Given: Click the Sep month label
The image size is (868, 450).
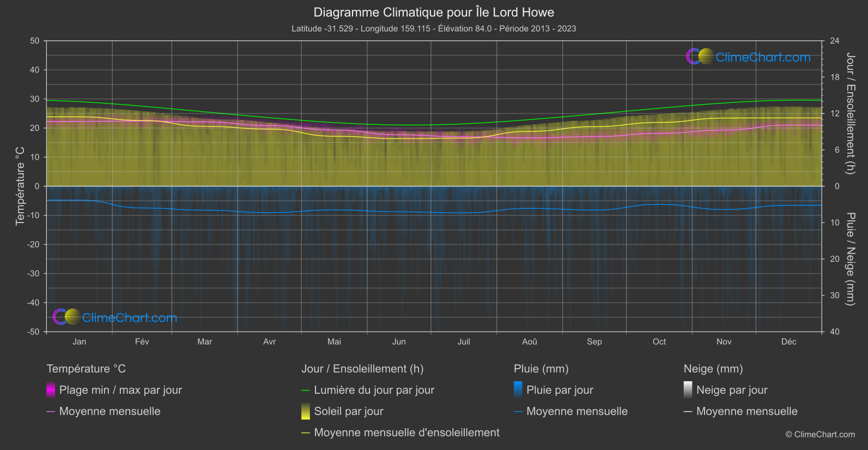Looking at the screenshot, I should tap(594, 341).
